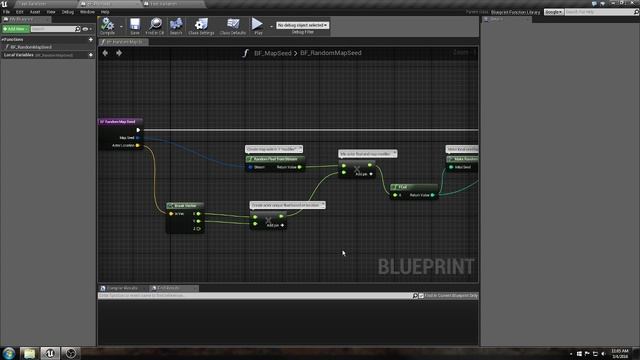Click the Find in CB magnifier icon
This screenshot has height=360, width=640.
pyautogui.click(x=155, y=26)
